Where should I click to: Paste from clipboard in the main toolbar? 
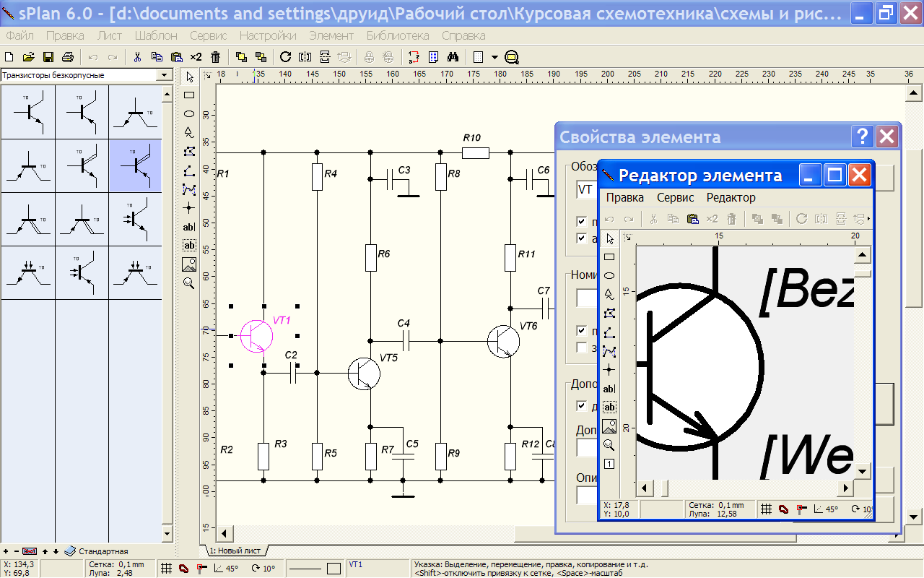point(176,57)
